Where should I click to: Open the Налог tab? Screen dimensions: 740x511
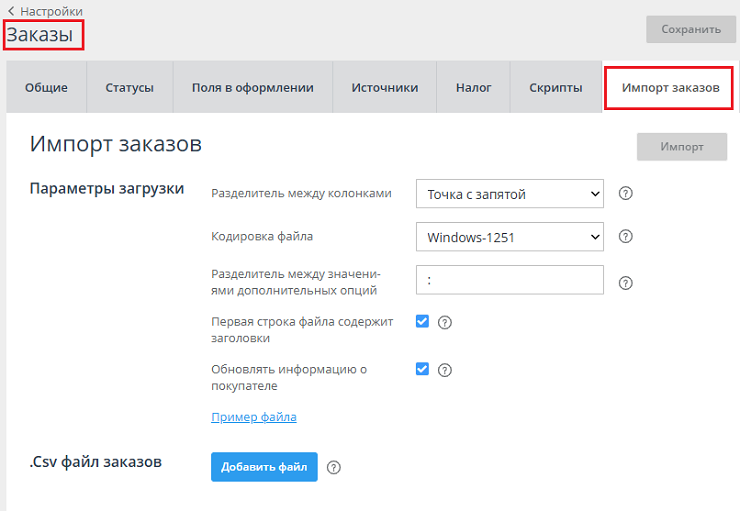click(x=473, y=88)
